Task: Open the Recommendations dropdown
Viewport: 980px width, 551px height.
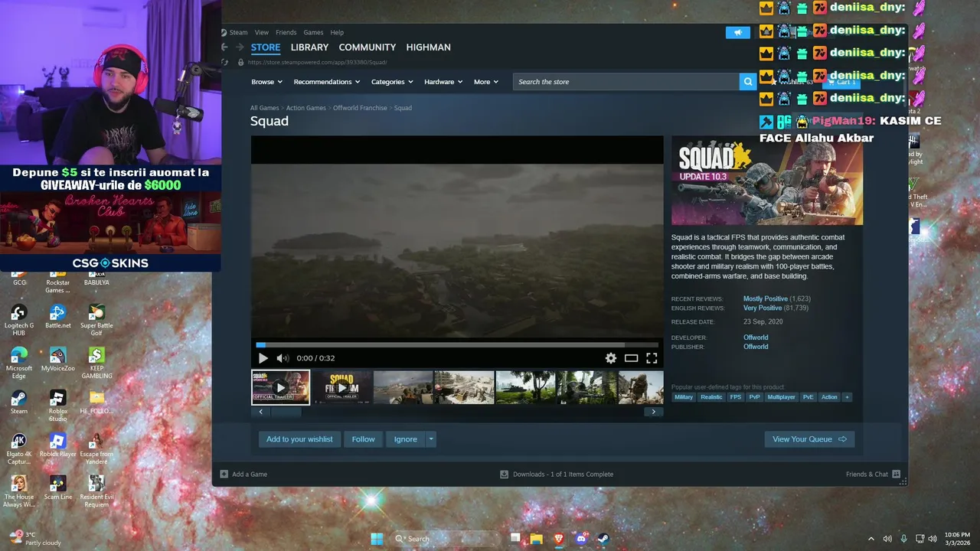Action: click(x=327, y=82)
